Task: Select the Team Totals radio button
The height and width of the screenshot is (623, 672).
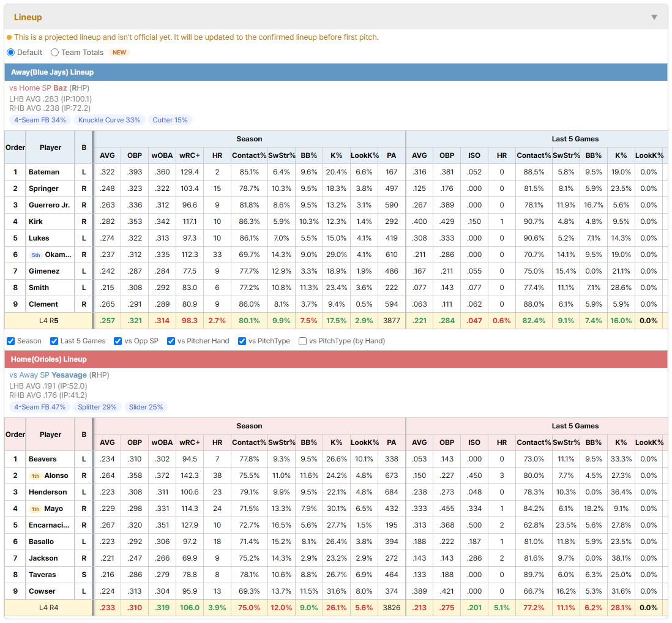Action: pos(54,52)
